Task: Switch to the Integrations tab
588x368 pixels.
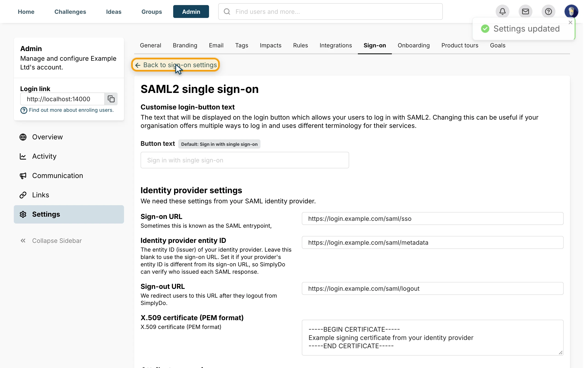Action: [336, 45]
